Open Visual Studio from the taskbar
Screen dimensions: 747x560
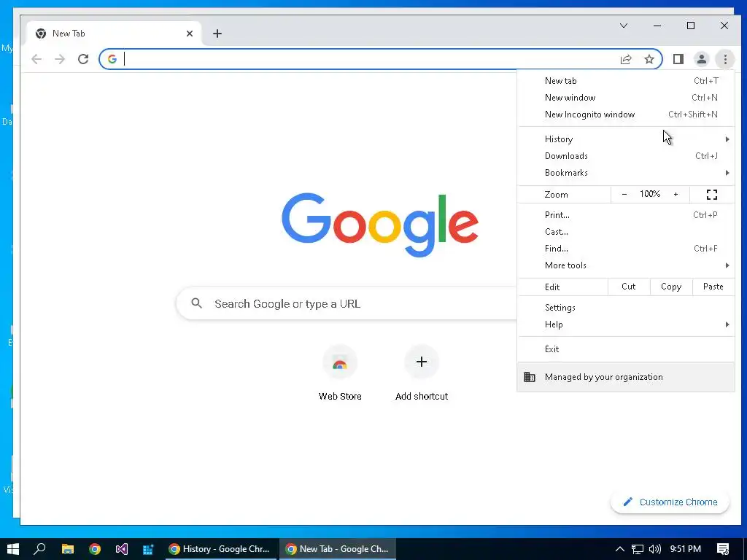[x=122, y=549]
